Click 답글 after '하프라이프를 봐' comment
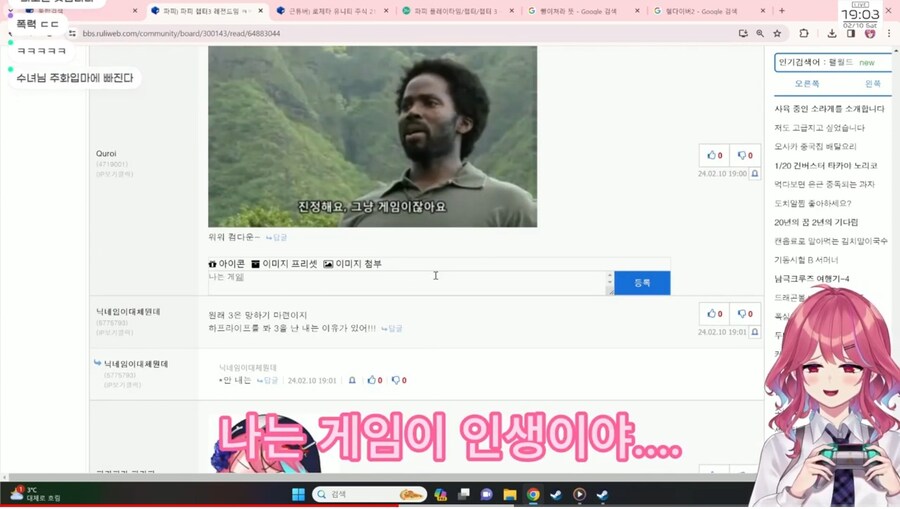The height and width of the screenshot is (509, 900). tap(391, 328)
